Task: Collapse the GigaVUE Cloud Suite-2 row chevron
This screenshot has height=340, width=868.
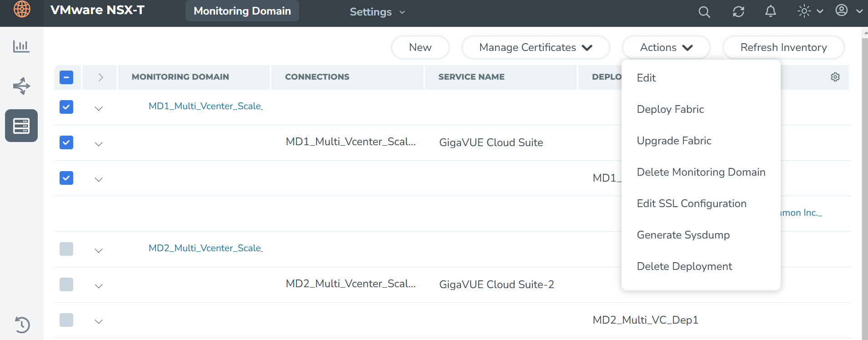Action: point(99,286)
